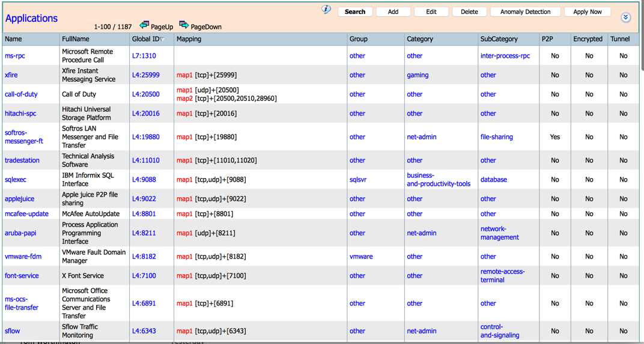Click the X Font Service full name
Viewport: 644px width, 344px height.
click(x=82, y=276)
